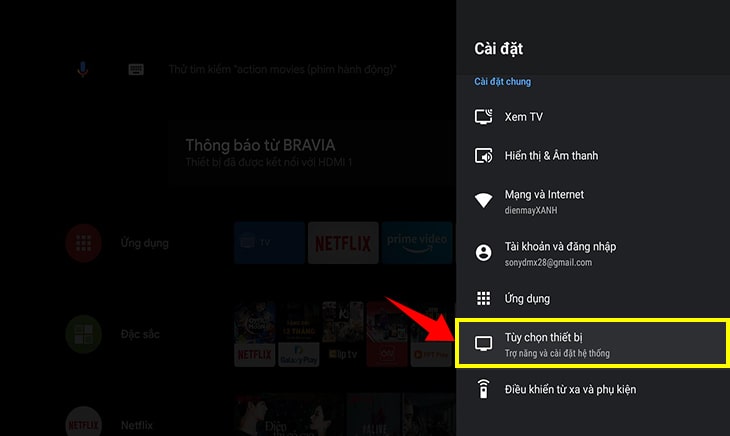Click the keyboard search icon

tap(136, 69)
